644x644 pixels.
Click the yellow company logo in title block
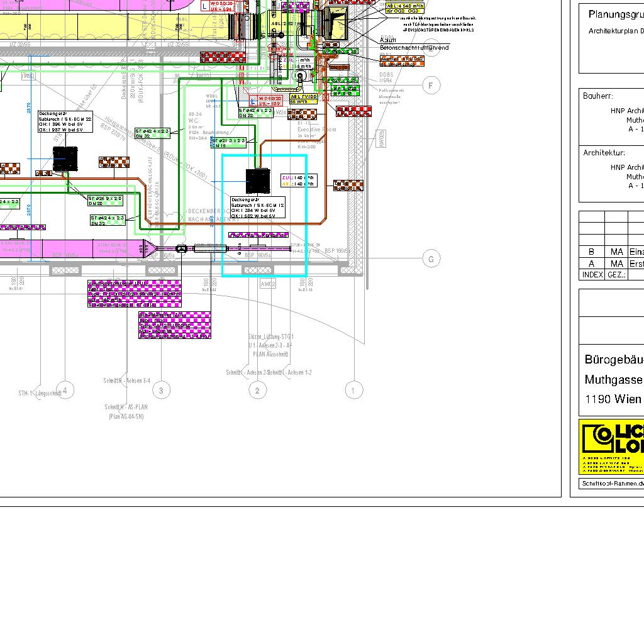point(611,447)
